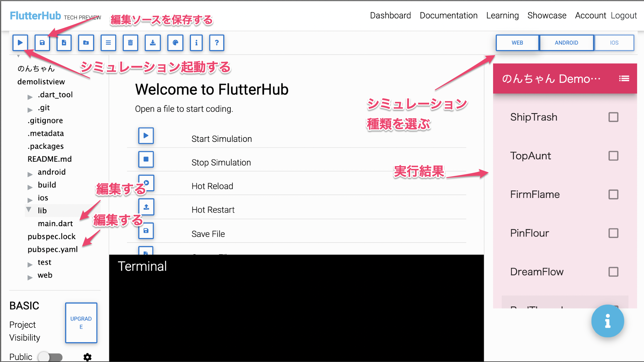Screen dimensions: 644x362
Task: Start the simulation with the play icon
Action: coord(20,43)
